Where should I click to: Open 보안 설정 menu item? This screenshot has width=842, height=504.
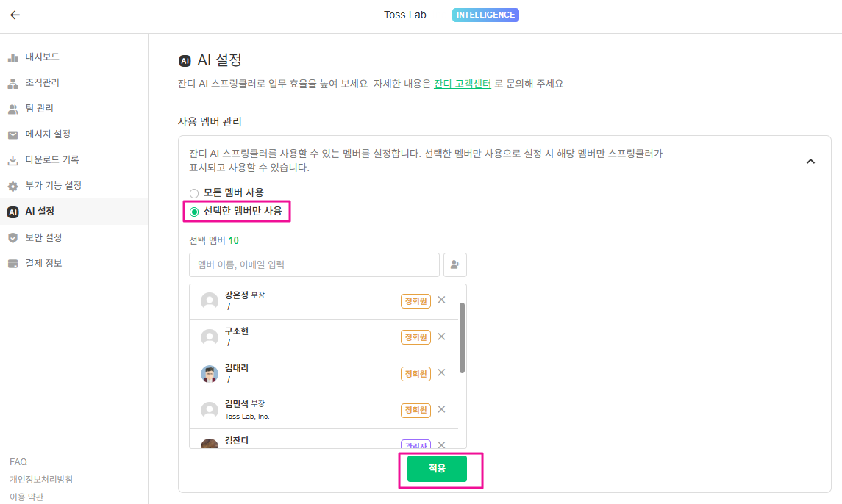coord(43,238)
